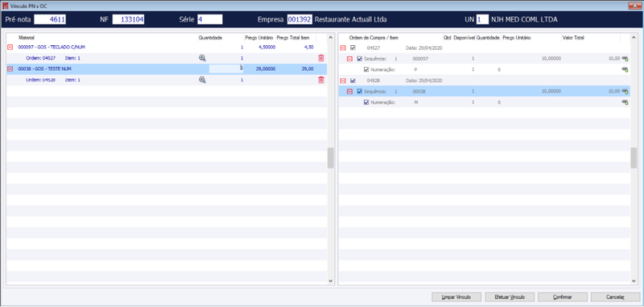Click Preço Total Item column header

coord(293,37)
